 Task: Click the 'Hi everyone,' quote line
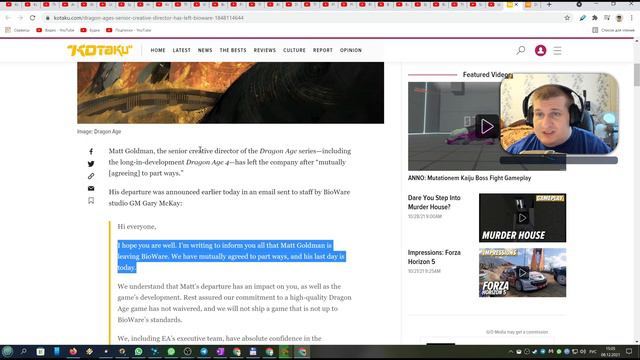(137, 227)
